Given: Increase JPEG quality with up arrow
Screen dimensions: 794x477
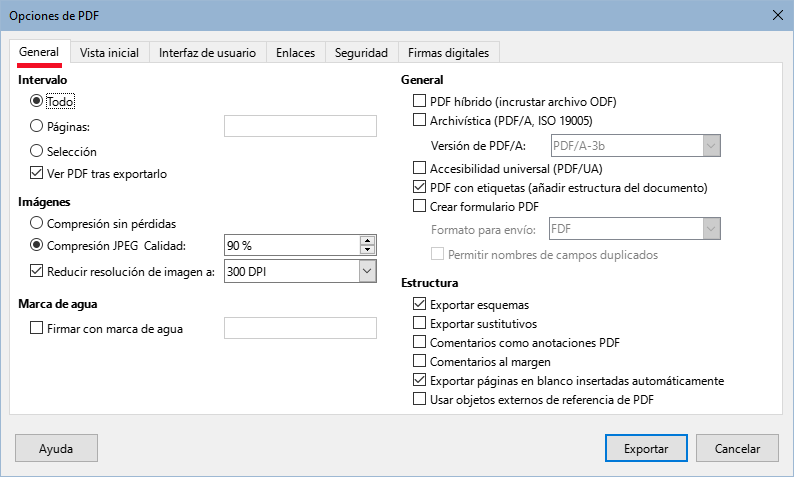Looking at the screenshot, I should [367, 241].
